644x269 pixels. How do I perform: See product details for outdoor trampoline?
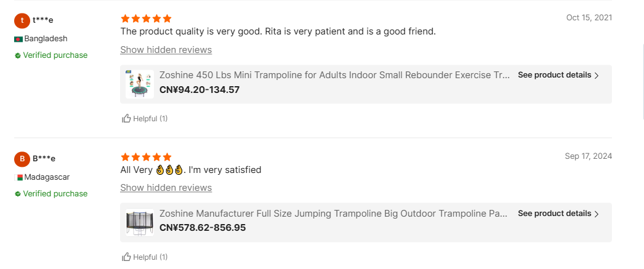point(554,214)
